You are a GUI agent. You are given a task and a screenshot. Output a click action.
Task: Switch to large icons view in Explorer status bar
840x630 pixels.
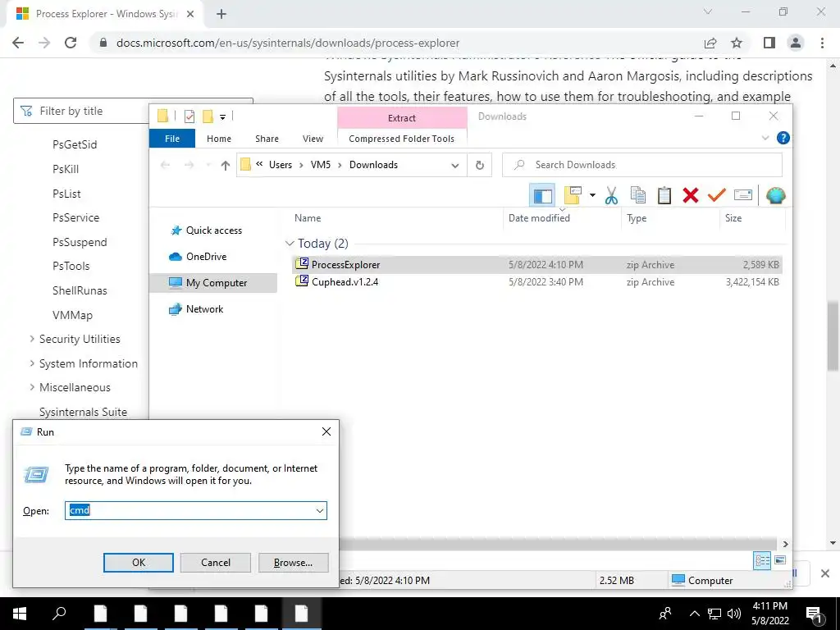click(x=780, y=560)
